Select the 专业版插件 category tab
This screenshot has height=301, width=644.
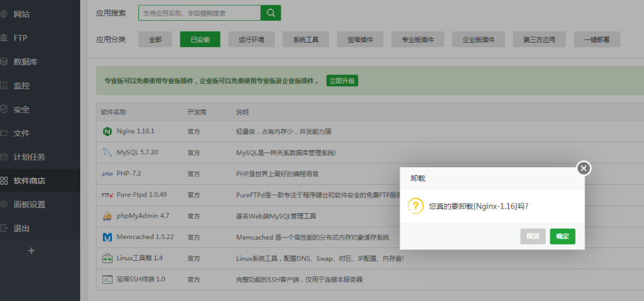418,39
